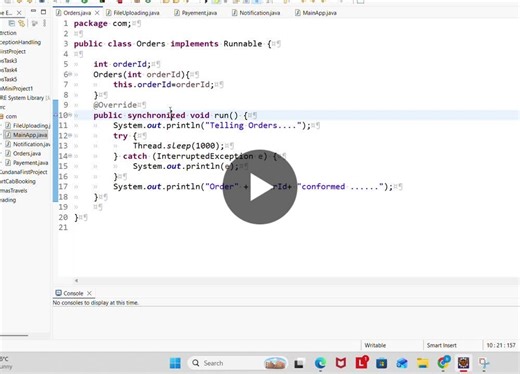Click the editor horizontal scrollbar left arrow

76,280
